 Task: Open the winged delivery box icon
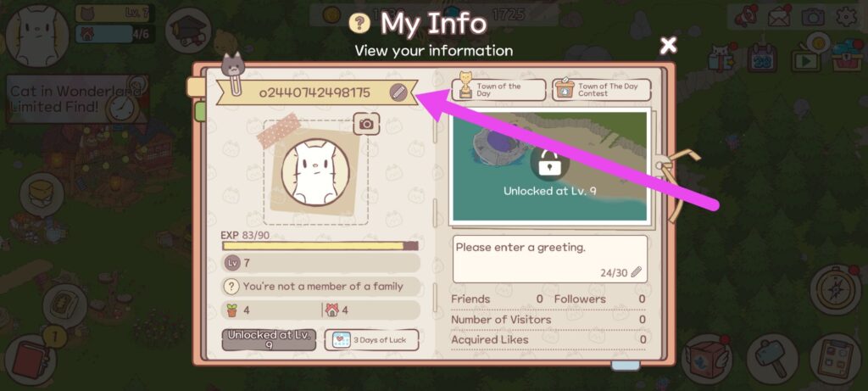(707, 359)
